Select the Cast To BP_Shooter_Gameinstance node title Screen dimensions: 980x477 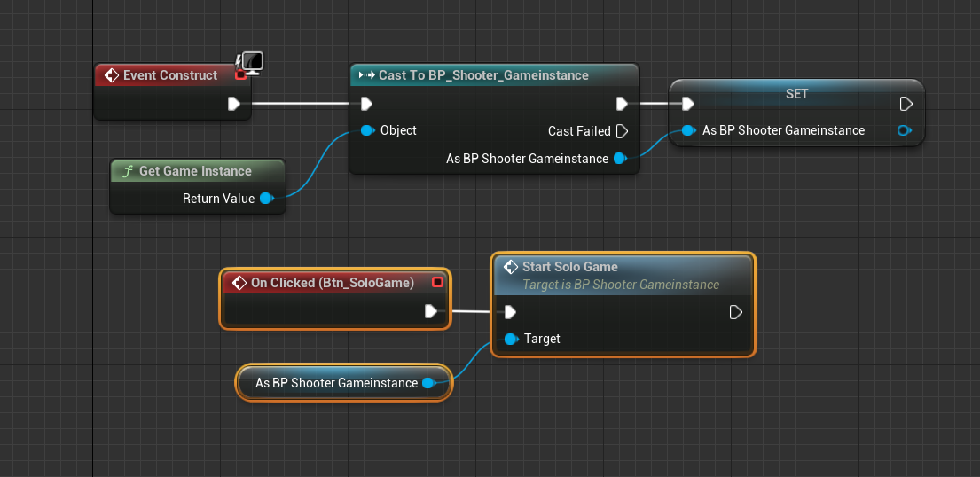[x=483, y=75]
